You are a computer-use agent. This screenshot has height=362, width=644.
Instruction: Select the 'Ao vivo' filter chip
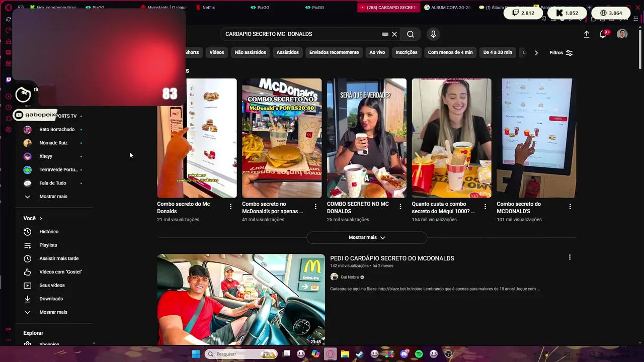(x=377, y=52)
